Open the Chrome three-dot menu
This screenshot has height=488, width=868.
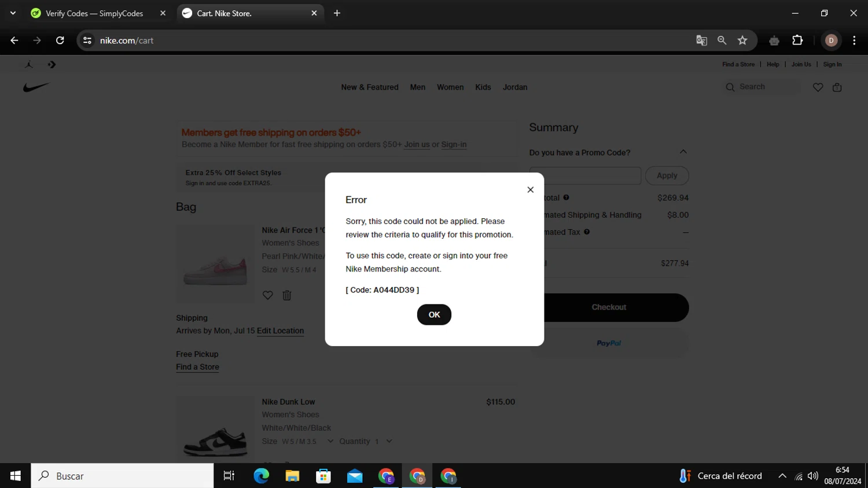[854, 41]
